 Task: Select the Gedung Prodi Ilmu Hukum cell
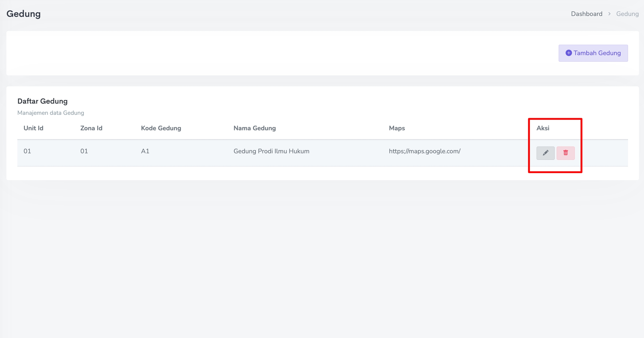[x=271, y=151]
